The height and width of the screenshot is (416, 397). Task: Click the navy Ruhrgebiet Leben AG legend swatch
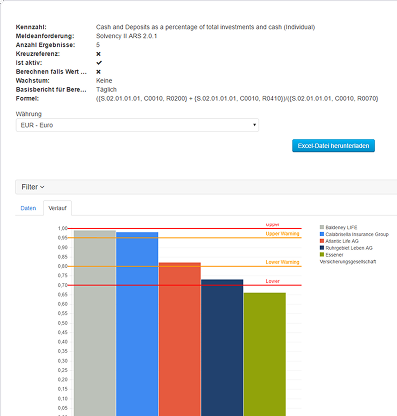tap(322, 248)
